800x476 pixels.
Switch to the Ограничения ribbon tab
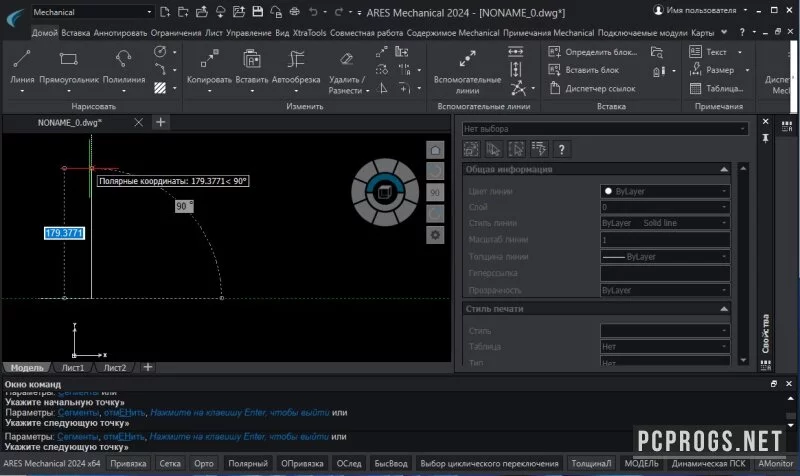[176, 33]
